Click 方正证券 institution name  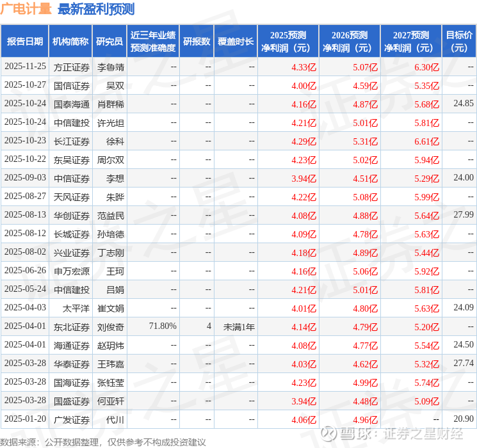click(x=72, y=67)
